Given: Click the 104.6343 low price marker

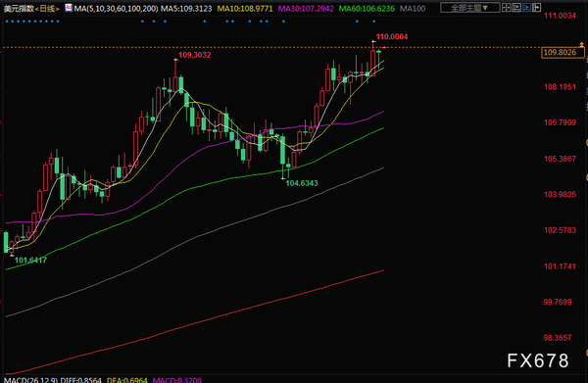Looking at the screenshot, I should [302, 183].
